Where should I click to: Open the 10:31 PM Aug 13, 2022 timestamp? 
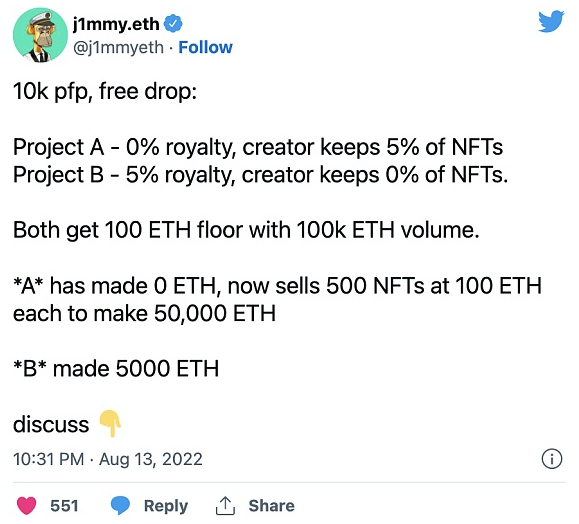coord(108,459)
